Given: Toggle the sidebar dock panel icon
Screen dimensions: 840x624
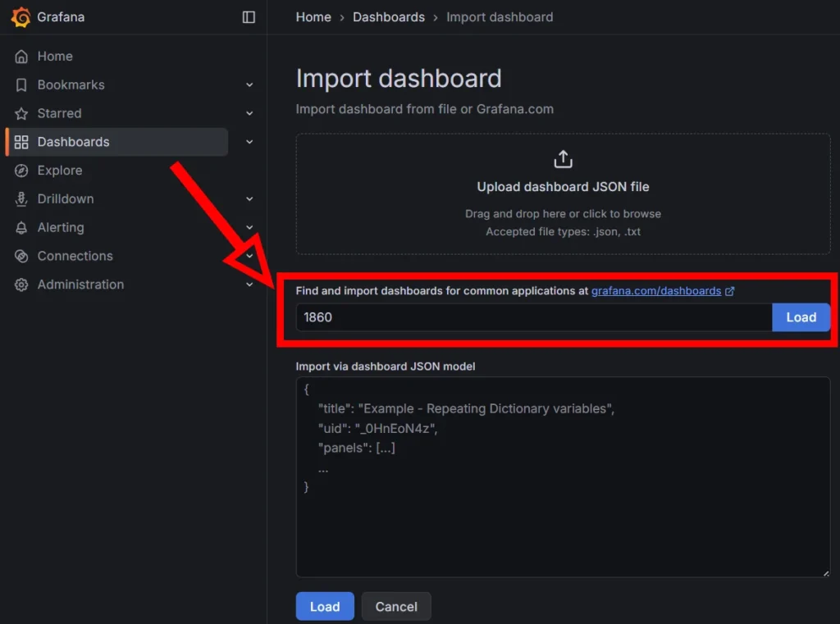Looking at the screenshot, I should point(249,17).
